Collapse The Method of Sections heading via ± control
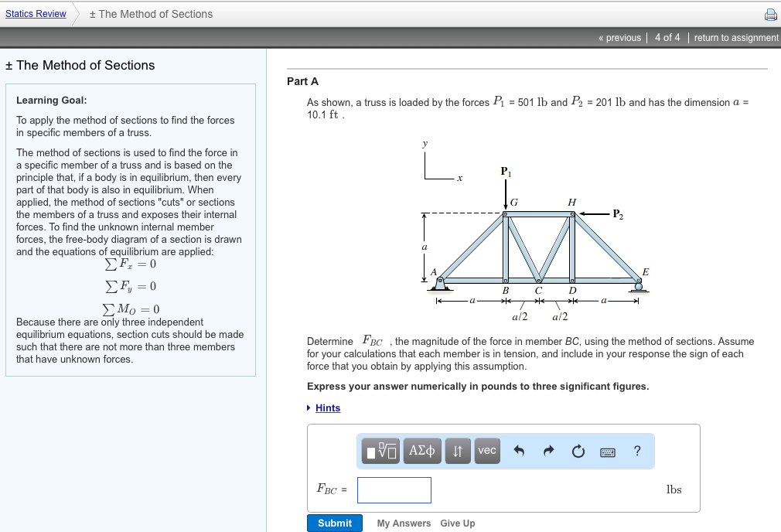 click(x=8, y=65)
